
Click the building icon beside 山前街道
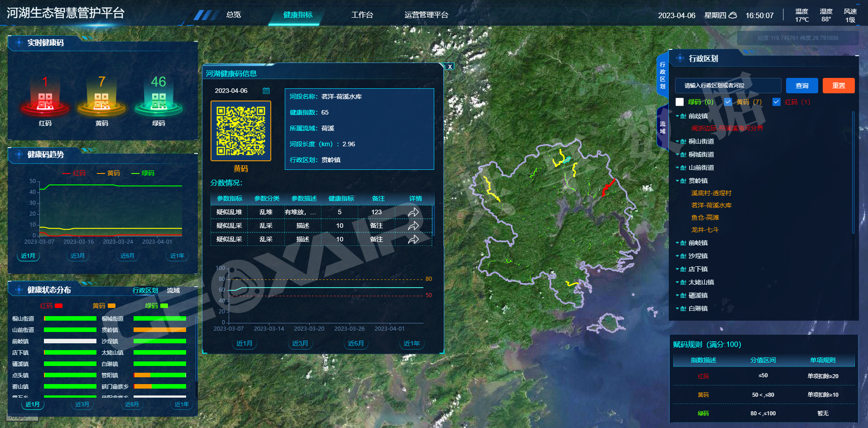(683, 168)
